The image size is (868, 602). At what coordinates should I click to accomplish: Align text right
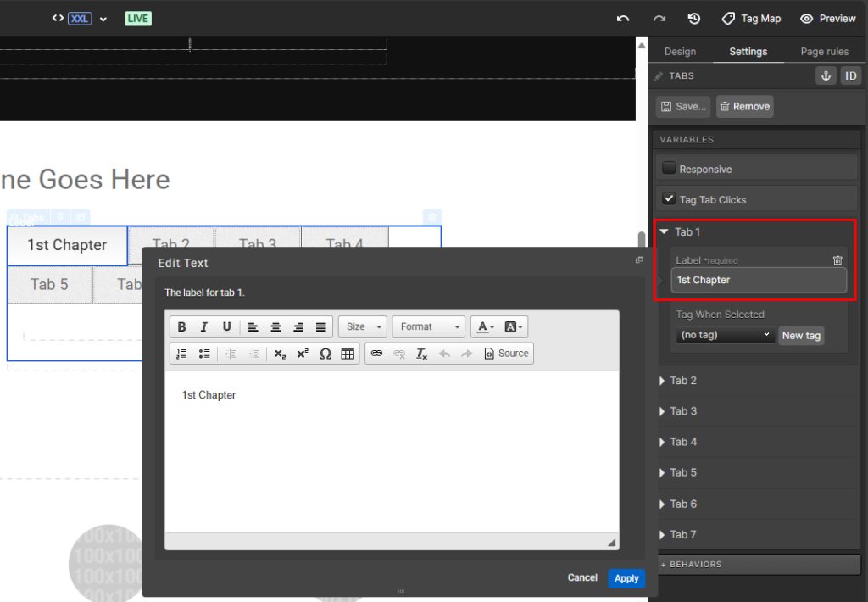[298, 326]
